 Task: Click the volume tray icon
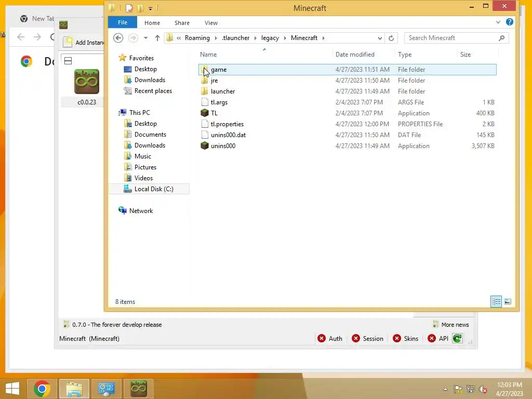point(483,389)
